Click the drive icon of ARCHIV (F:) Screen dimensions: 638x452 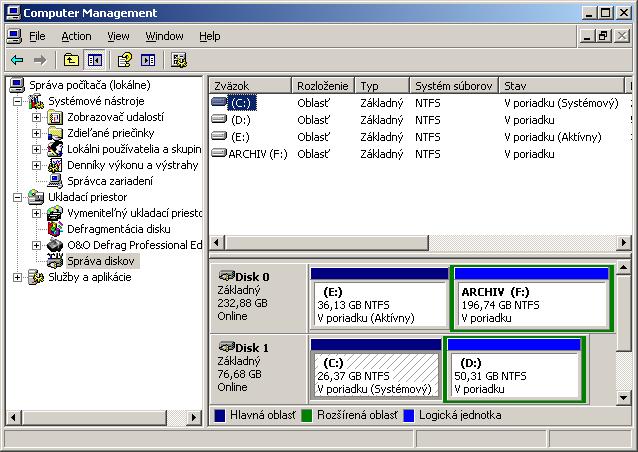tap(219, 153)
